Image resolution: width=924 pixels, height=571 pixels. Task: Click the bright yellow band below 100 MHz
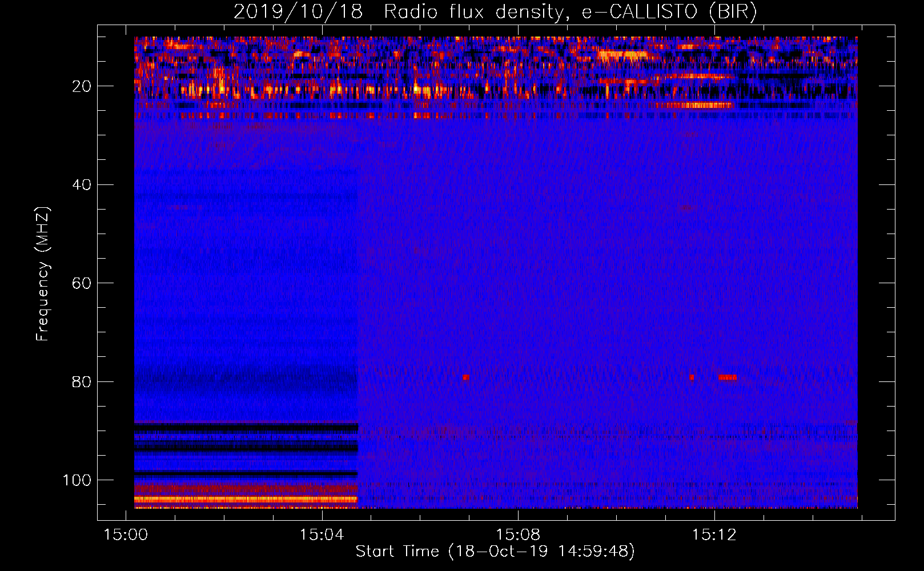(246, 499)
